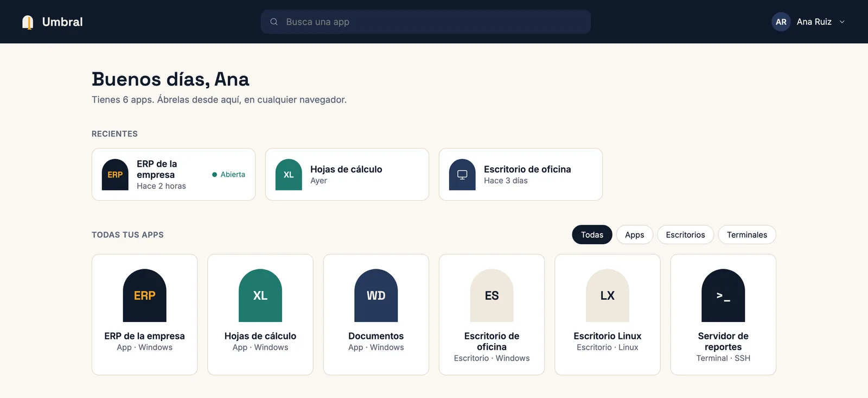
Task: Click the Abierta status badge
Action: 228,174
